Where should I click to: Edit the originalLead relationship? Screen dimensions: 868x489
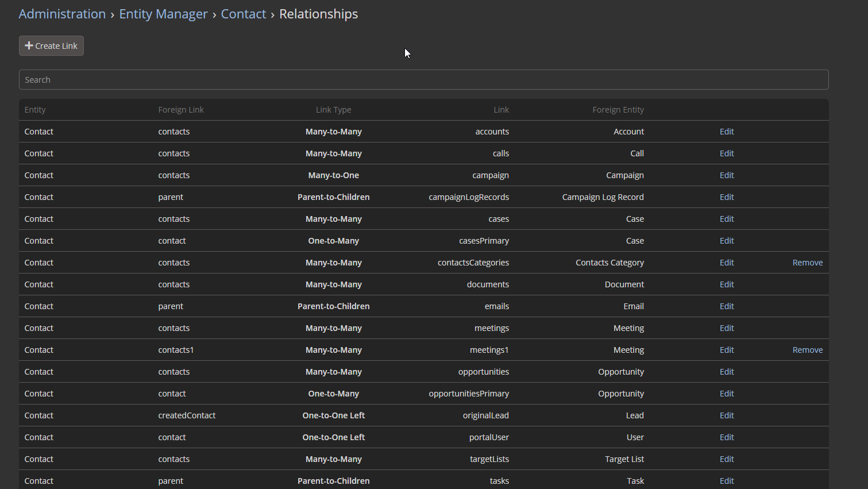[x=726, y=415]
